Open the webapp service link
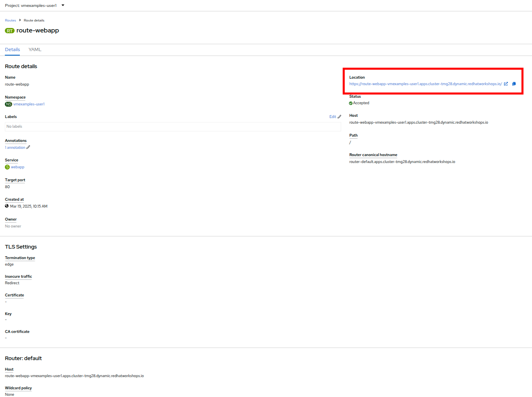532x397 pixels. 17,167
